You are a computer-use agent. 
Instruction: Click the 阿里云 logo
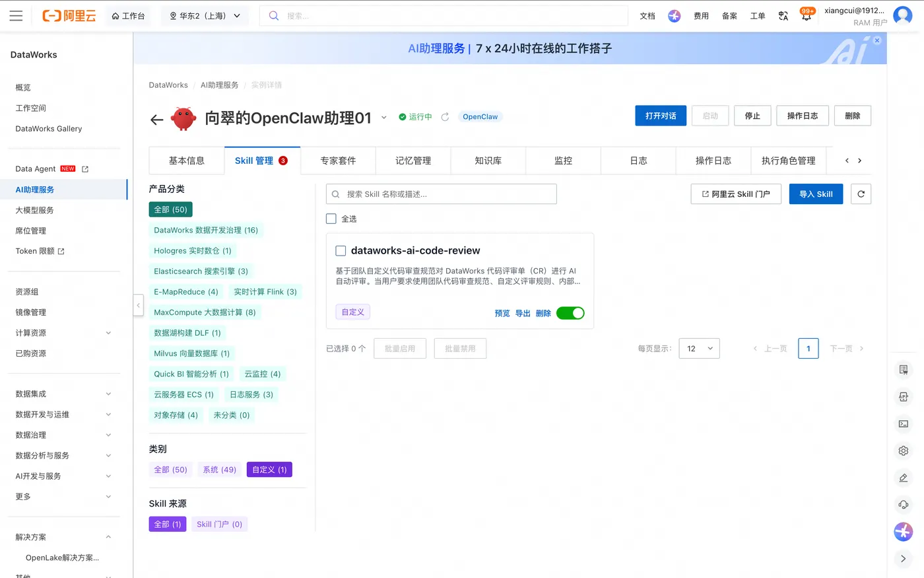pos(69,16)
